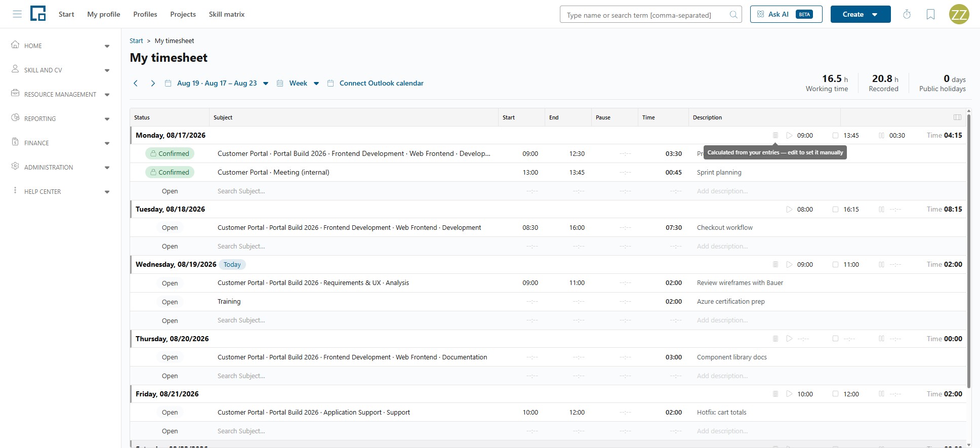Click the application logo in header

pos(38,14)
